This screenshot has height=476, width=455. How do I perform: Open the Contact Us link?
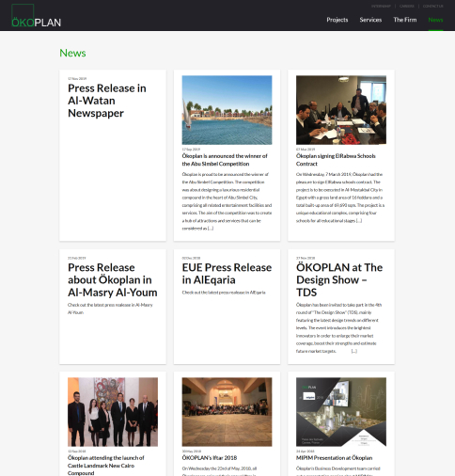coord(433,6)
